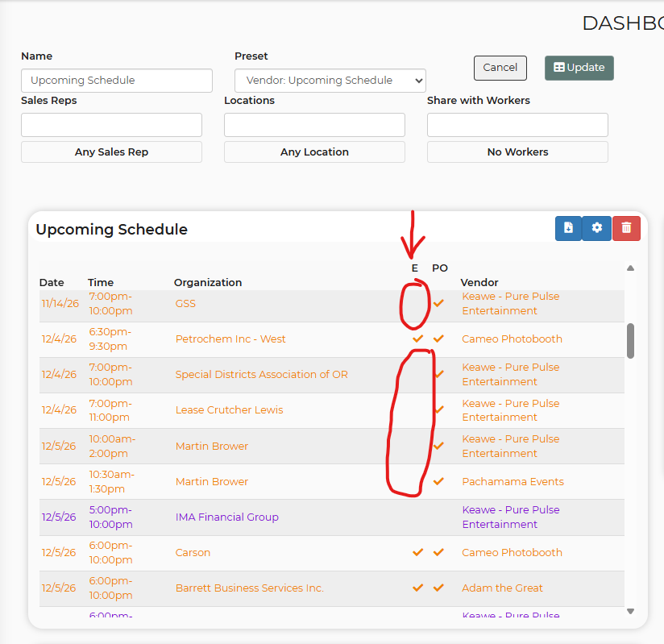Click the PO checkmark in Petrochem row

[x=438, y=339]
